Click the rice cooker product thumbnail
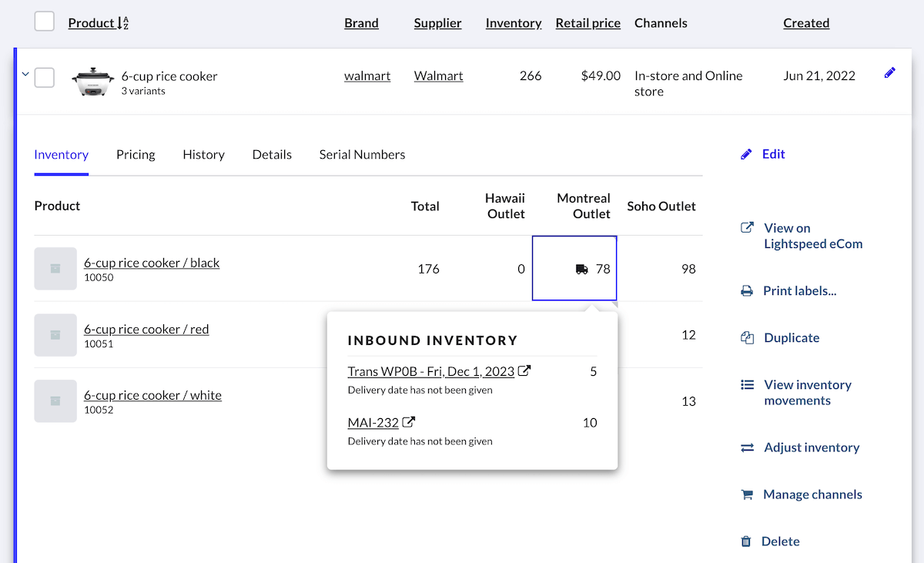924x563 pixels. (x=92, y=82)
